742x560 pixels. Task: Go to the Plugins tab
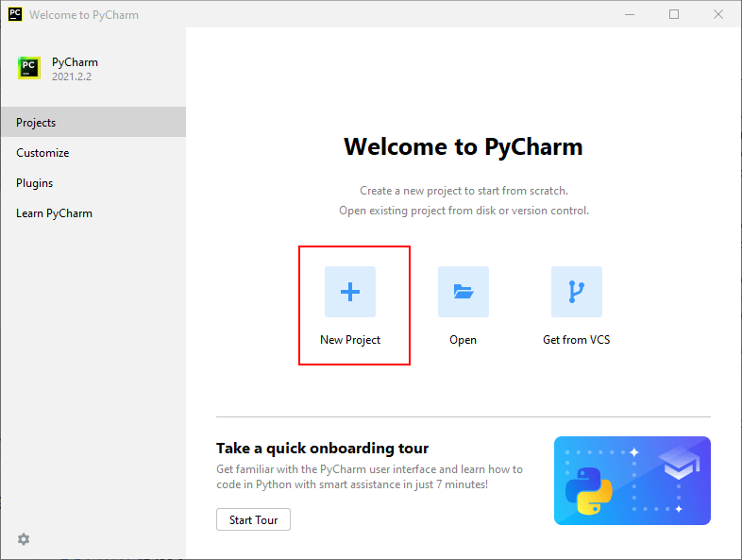[35, 183]
